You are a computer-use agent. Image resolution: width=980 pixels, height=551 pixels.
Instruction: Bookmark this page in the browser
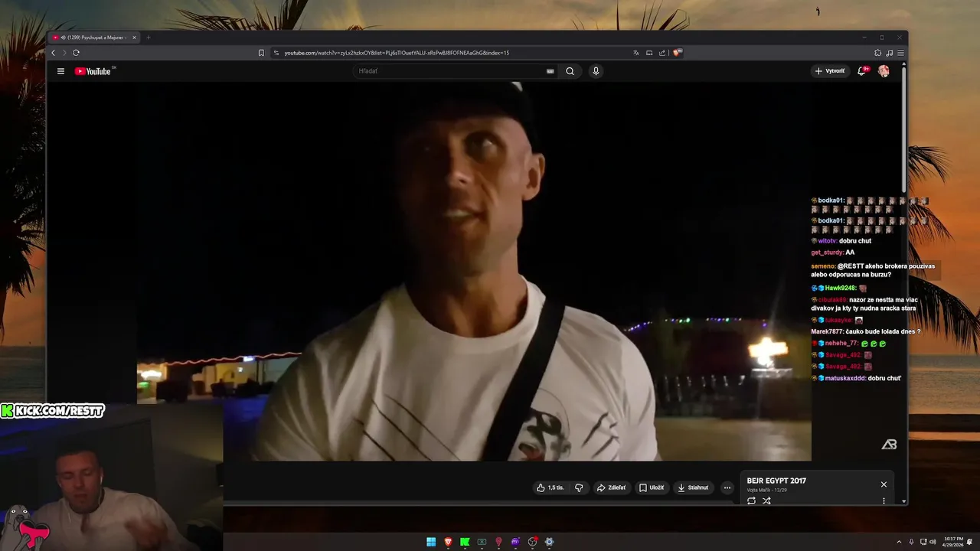coord(261,53)
